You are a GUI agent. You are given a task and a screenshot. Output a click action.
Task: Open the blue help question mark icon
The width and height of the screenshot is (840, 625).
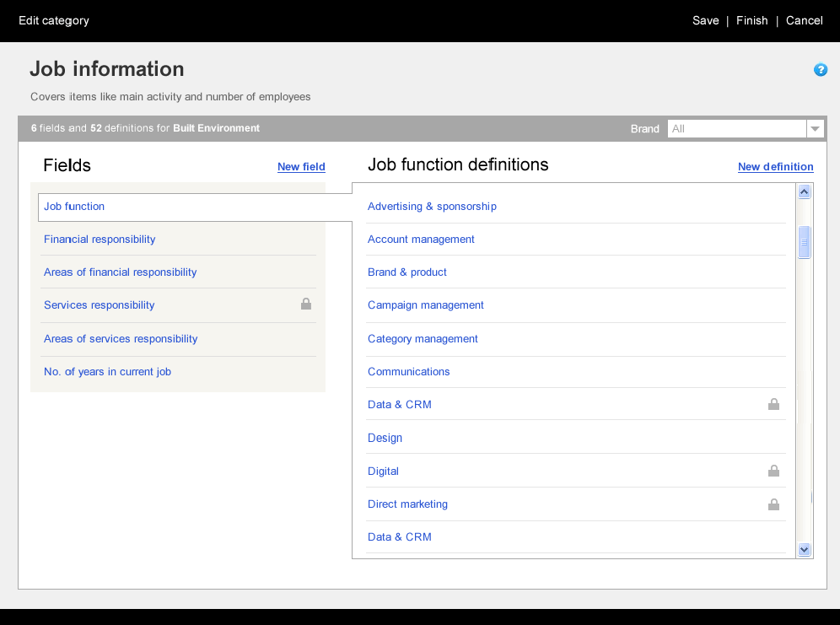coord(820,70)
